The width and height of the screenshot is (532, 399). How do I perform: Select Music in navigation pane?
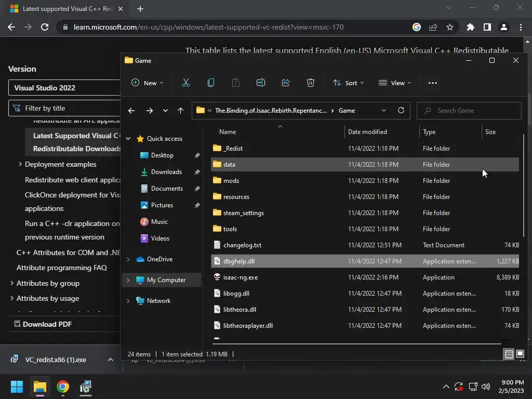[x=159, y=221]
